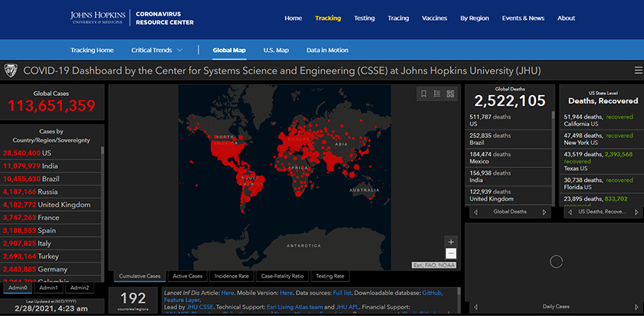Expand the Critical Trends dropdown

click(x=157, y=51)
